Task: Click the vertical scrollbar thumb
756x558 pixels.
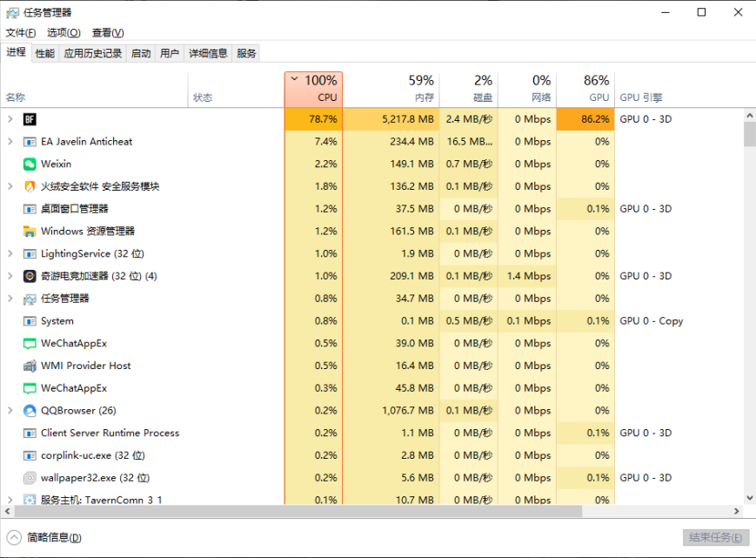Action: point(749,134)
